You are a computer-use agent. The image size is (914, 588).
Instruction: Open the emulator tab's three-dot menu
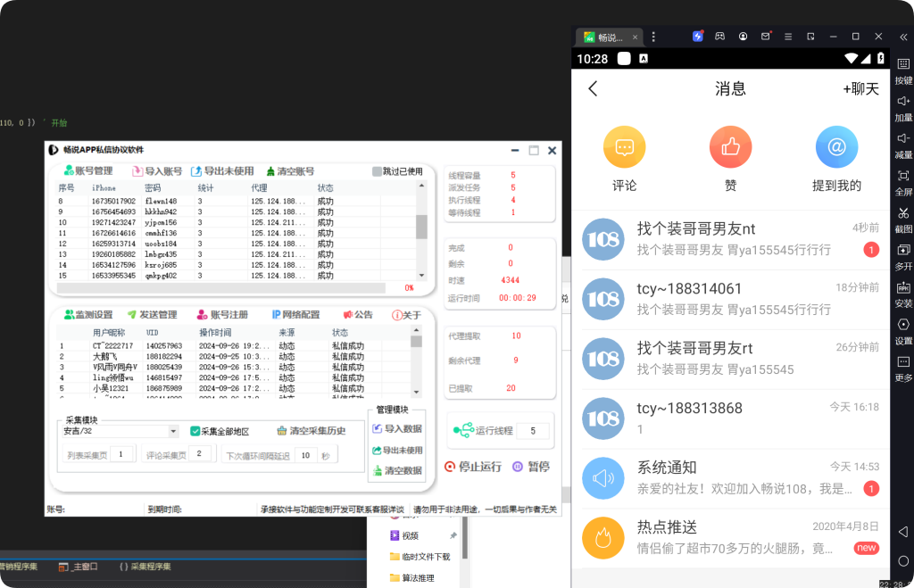(x=654, y=37)
